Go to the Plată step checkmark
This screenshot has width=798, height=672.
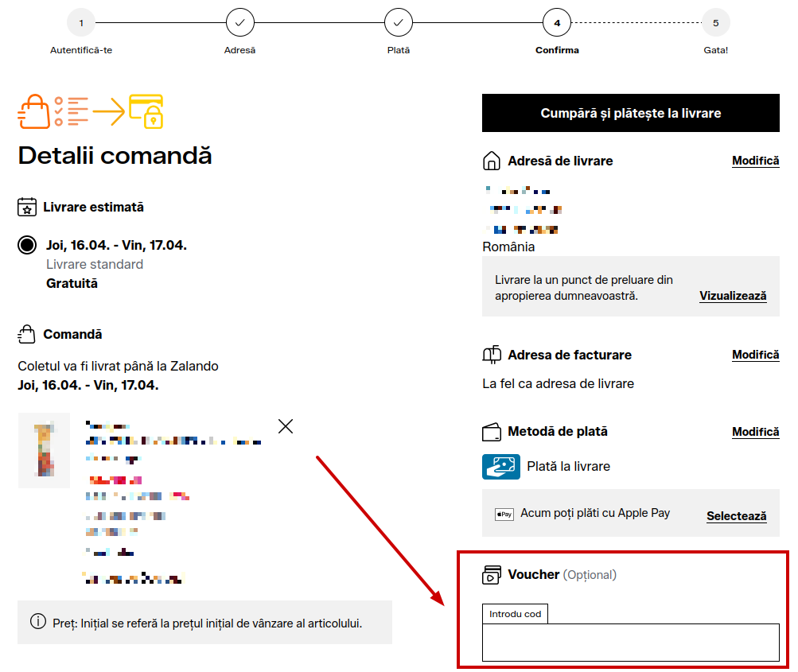(x=398, y=22)
